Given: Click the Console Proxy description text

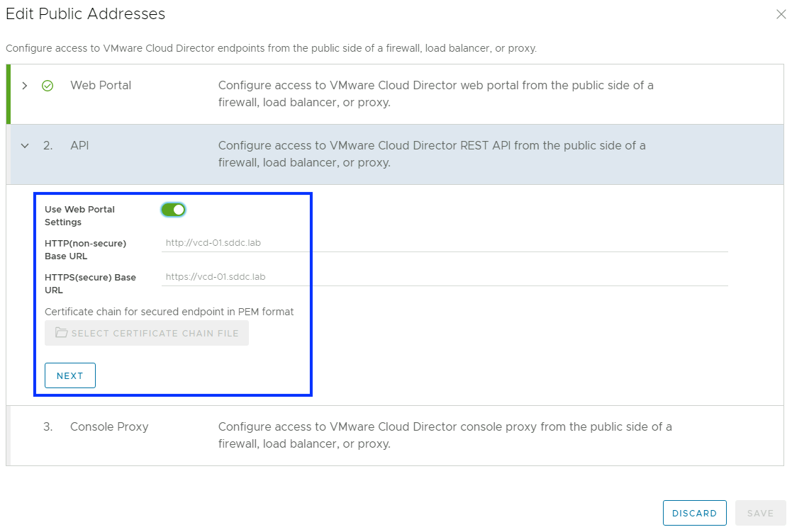Looking at the screenshot, I should (x=445, y=435).
